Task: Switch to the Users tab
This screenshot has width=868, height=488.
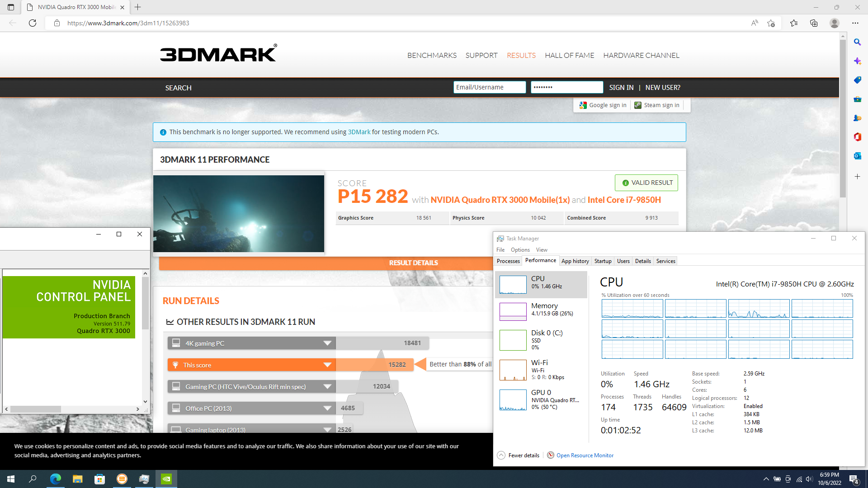Action: pos(623,261)
